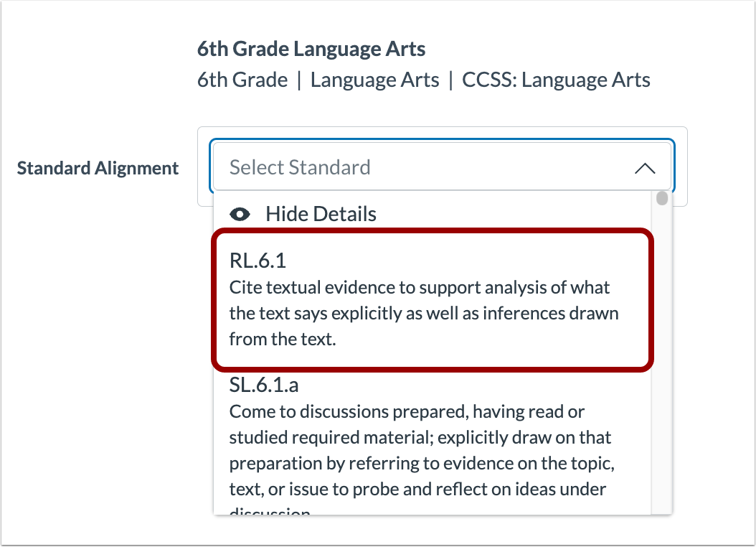Click the dropdown list scrollbar thumb
This screenshot has width=756, height=547.
[662, 198]
